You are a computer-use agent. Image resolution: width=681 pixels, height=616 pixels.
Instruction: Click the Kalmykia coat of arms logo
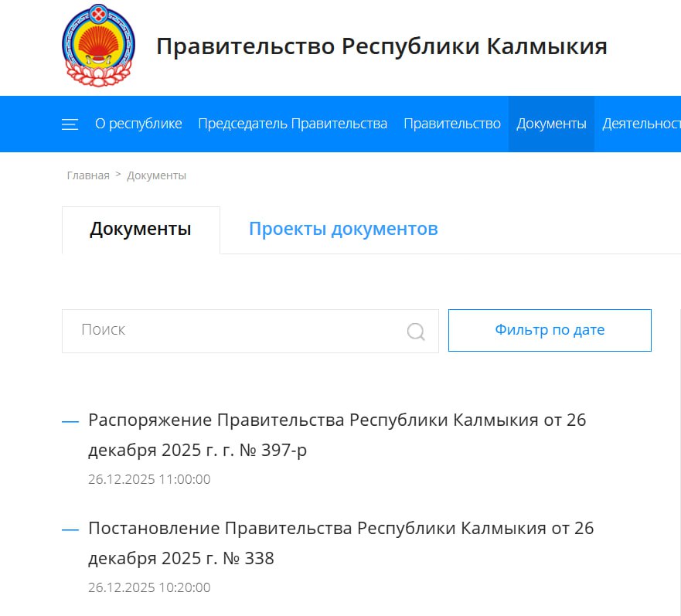98,45
